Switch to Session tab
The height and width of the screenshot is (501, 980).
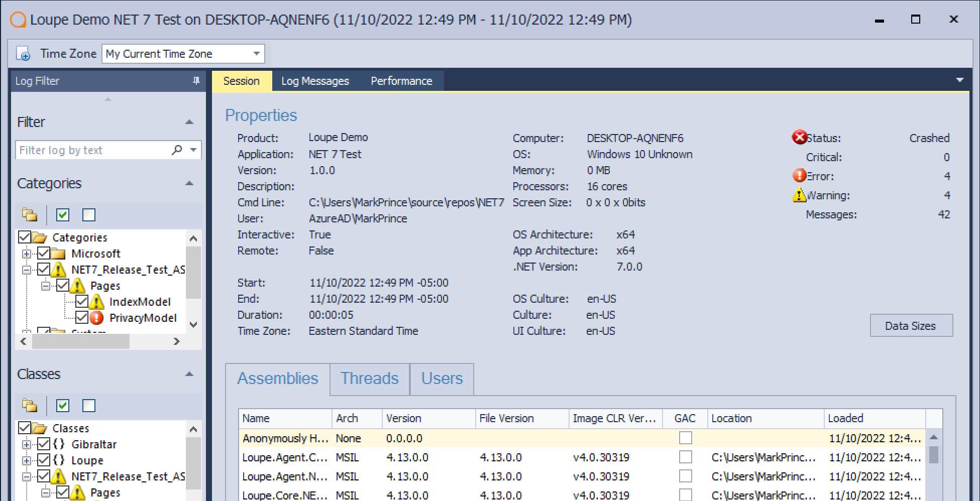click(x=242, y=81)
